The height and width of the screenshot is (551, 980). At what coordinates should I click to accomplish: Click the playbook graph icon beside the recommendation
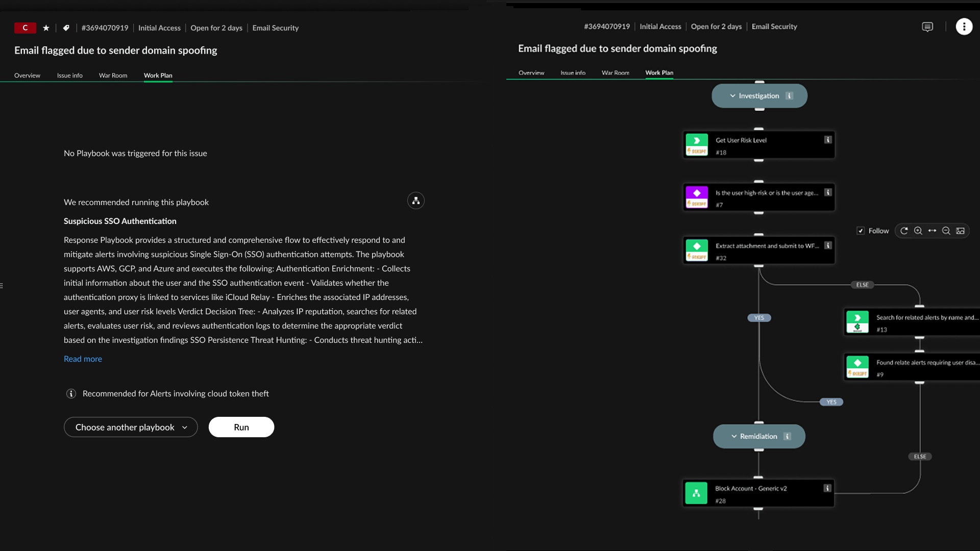416,201
